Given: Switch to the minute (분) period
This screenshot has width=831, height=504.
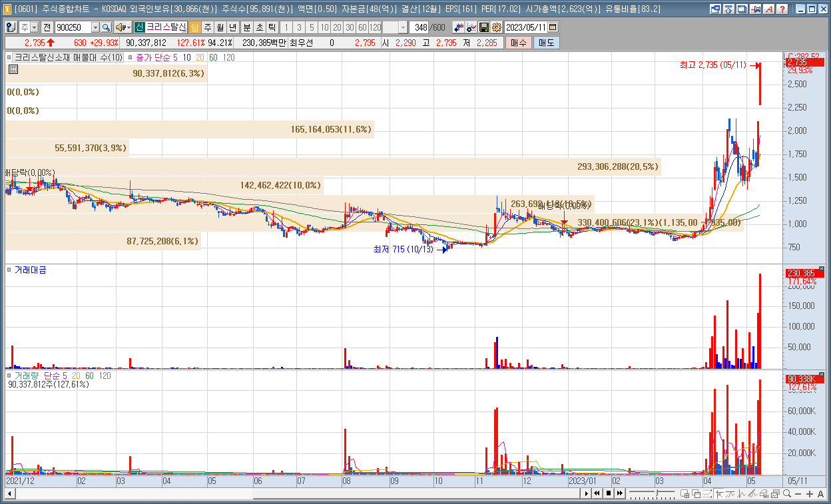Looking at the screenshot, I should click(246, 27).
